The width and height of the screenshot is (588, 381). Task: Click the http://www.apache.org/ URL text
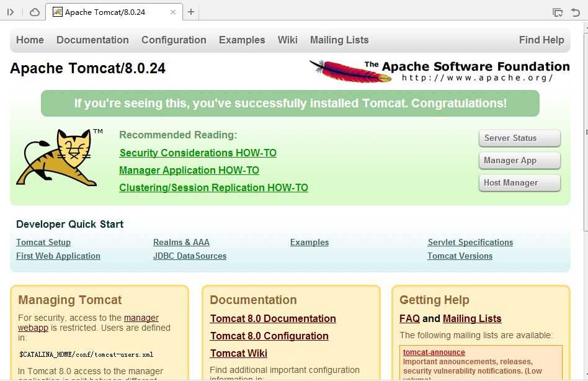(x=478, y=78)
